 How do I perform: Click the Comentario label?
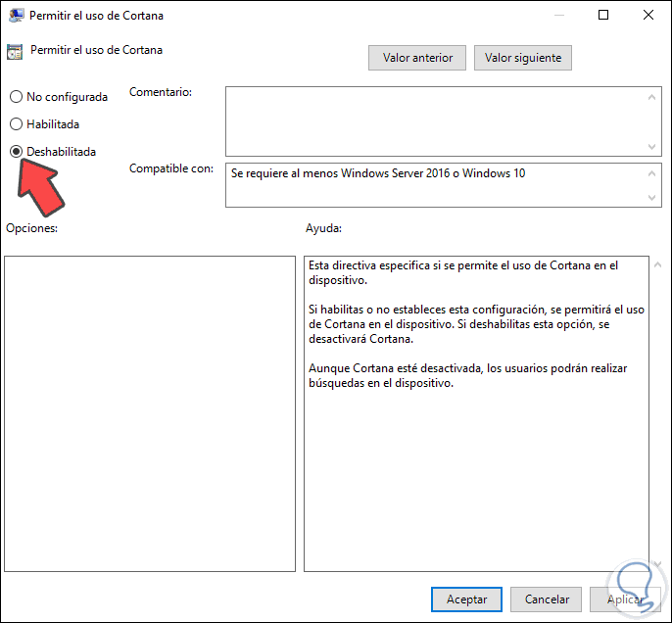(161, 92)
